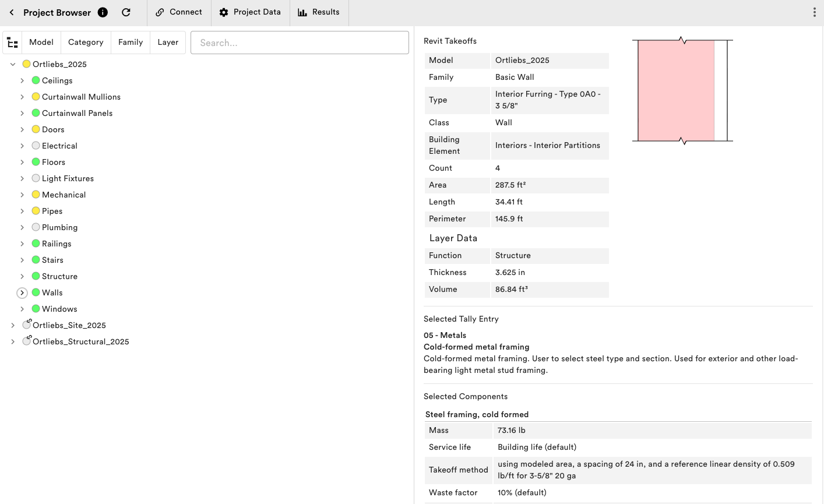Screen dimensions: 824x504
Task: Click the linked model icon for Ortliebs_Structural_2025
Action: tap(26, 341)
